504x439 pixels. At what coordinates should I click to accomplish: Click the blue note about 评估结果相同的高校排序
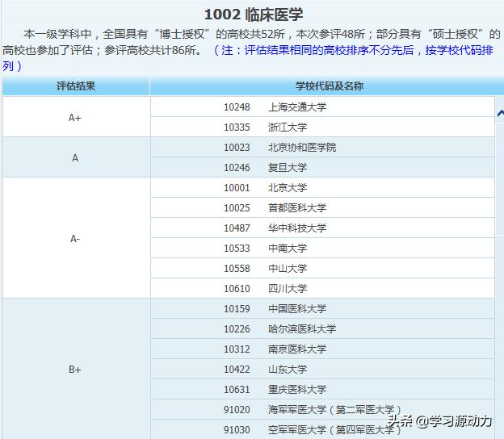(x=247, y=58)
